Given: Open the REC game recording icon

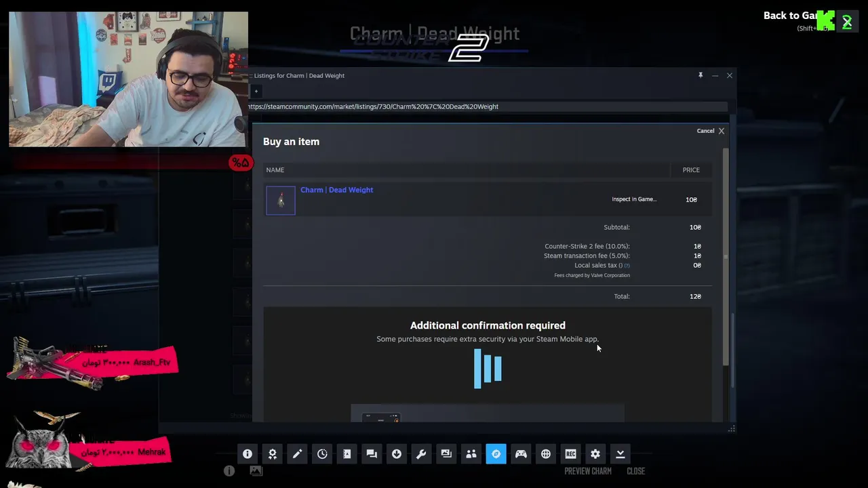Looking at the screenshot, I should [x=570, y=454].
